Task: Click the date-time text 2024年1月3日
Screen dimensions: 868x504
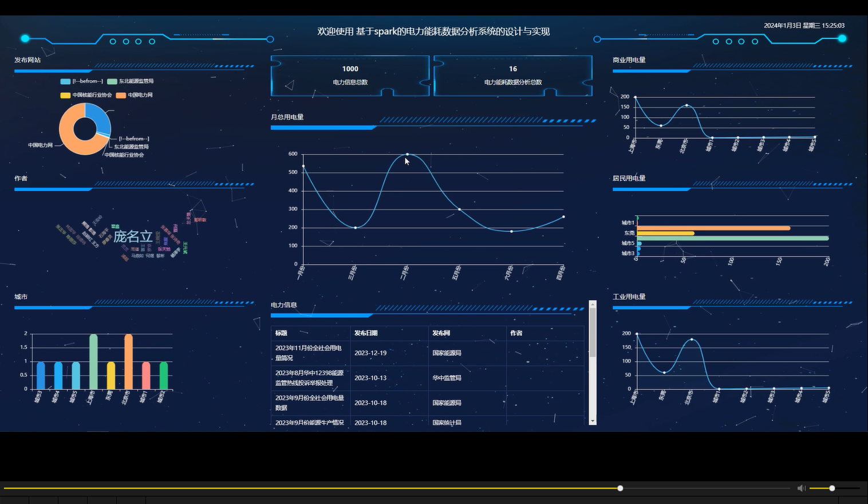Action: point(804,25)
